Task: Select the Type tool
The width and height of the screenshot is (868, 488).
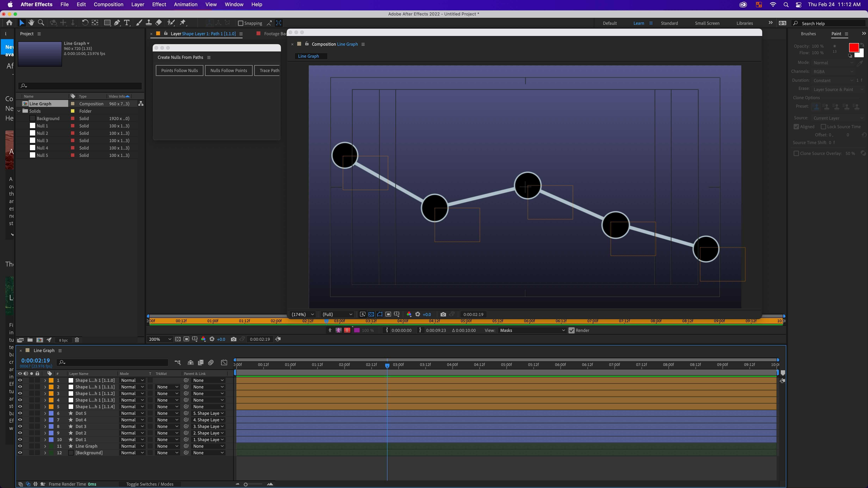Action: click(127, 23)
